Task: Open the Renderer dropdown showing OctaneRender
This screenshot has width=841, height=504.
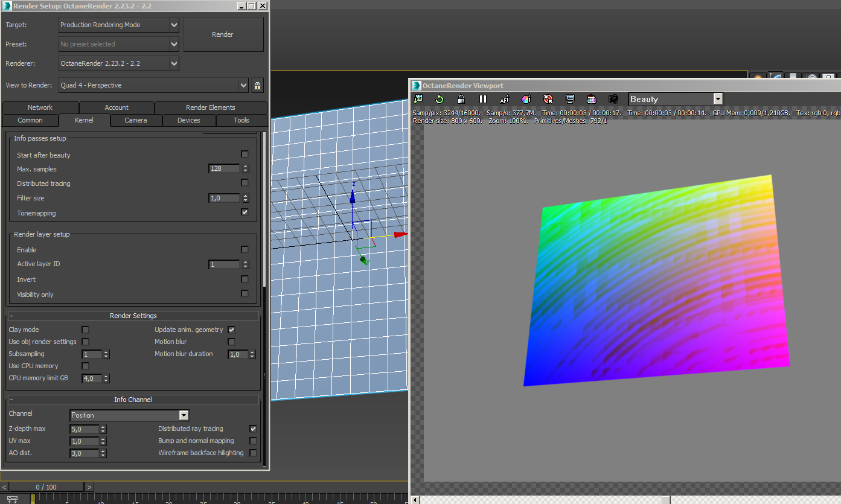Action: pos(119,63)
